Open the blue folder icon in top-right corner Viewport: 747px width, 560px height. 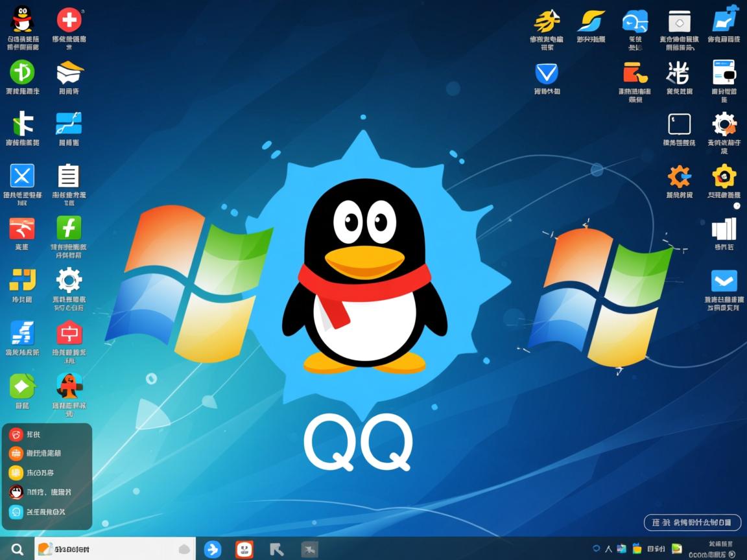click(x=724, y=19)
